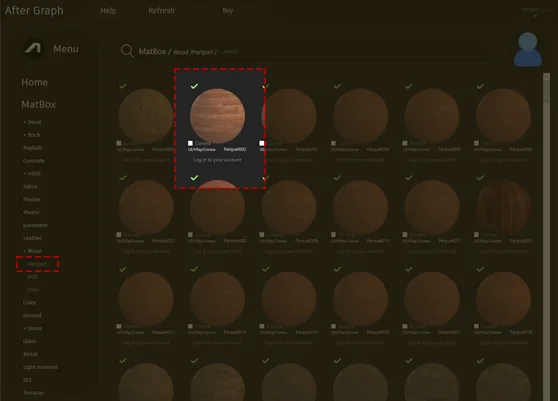Screen dimensions: 558x401
Task: Select the Light material category
Action: 40,367
